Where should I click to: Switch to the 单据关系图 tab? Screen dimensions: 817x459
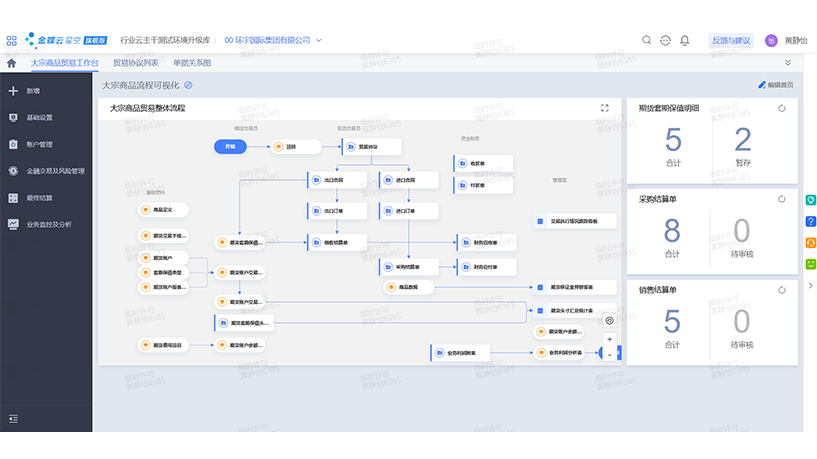tap(192, 63)
